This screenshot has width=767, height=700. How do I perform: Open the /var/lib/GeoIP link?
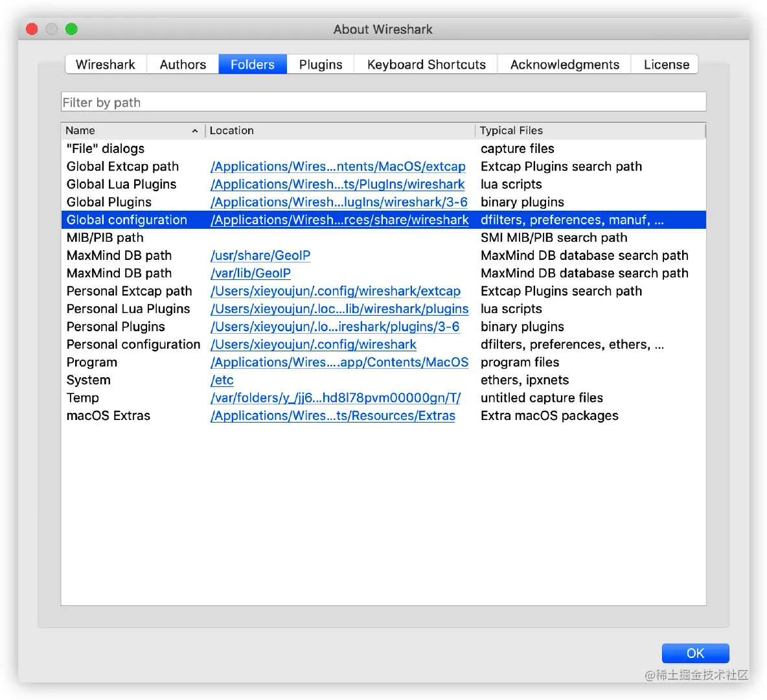tap(251, 273)
